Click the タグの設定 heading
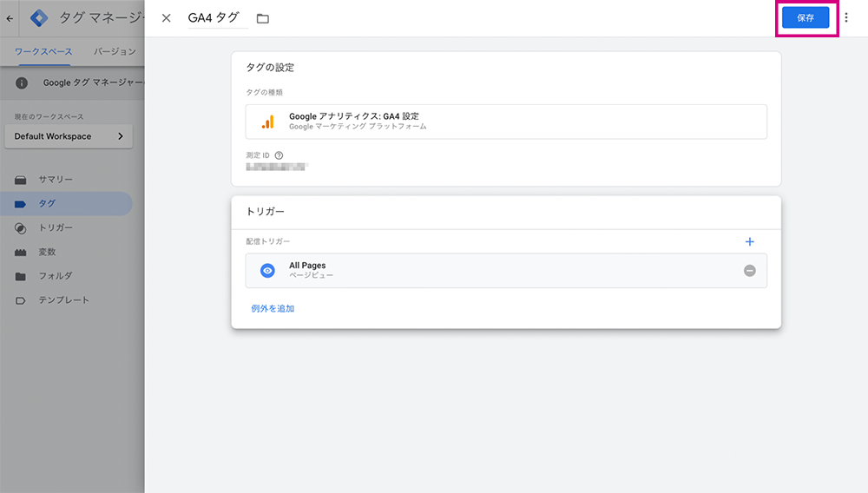The width and height of the screenshot is (868, 493). point(270,68)
